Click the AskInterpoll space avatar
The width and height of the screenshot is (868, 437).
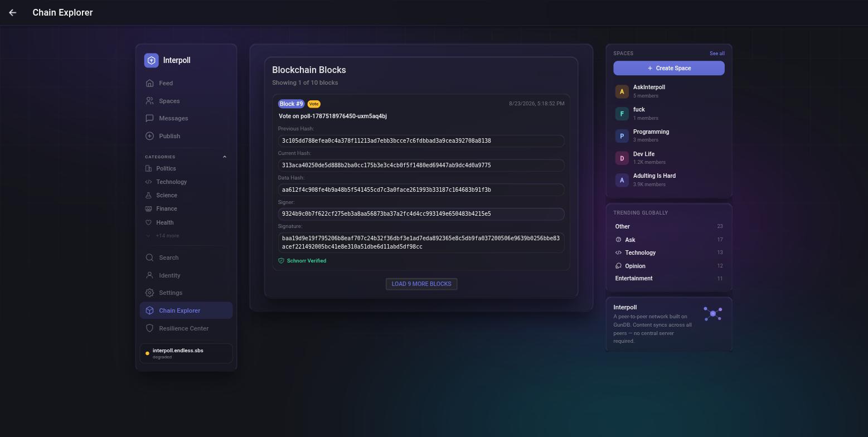pyautogui.click(x=622, y=91)
